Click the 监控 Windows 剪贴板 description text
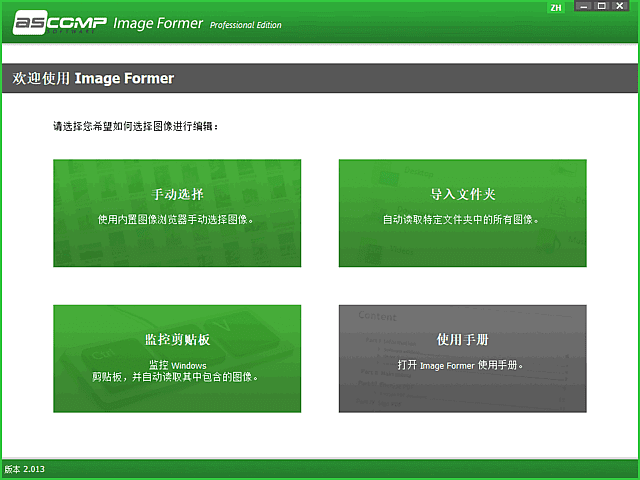This screenshot has width=640, height=480. (x=176, y=371)
